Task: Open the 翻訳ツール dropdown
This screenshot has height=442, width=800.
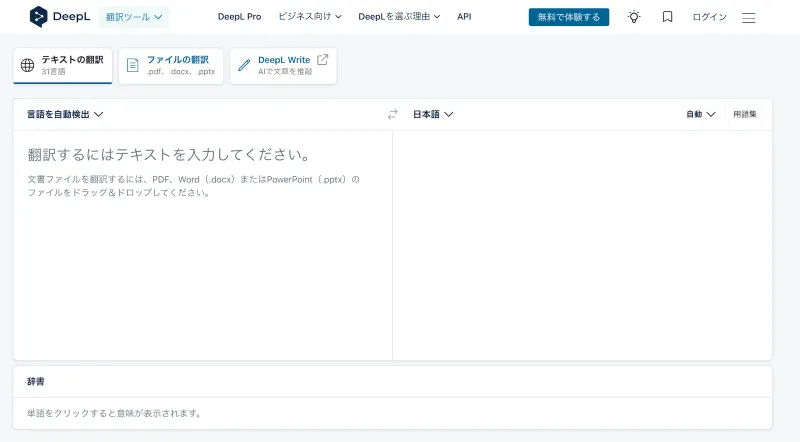Action: [134, 17]
